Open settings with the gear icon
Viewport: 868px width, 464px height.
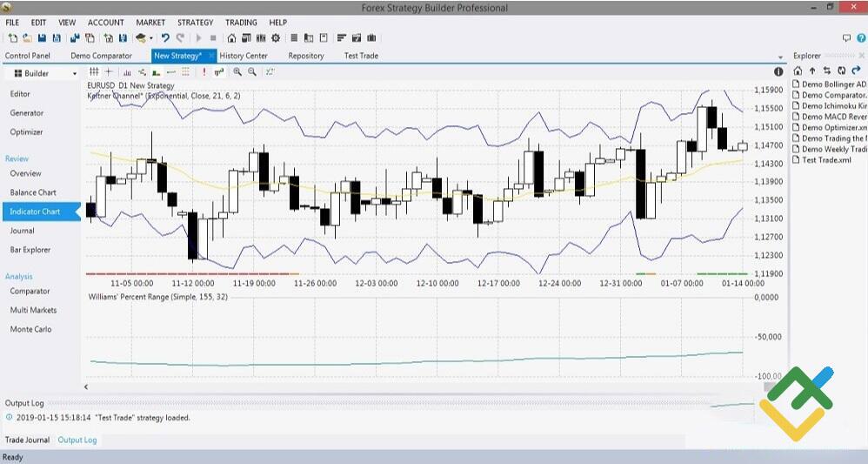(275, 38)
